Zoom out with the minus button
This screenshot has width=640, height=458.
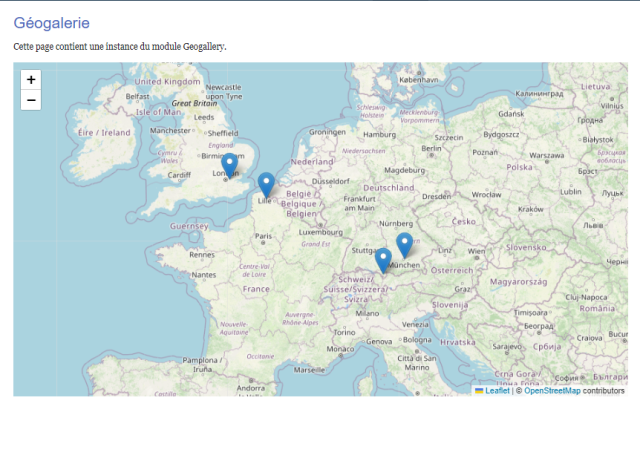tap(31, 100)
